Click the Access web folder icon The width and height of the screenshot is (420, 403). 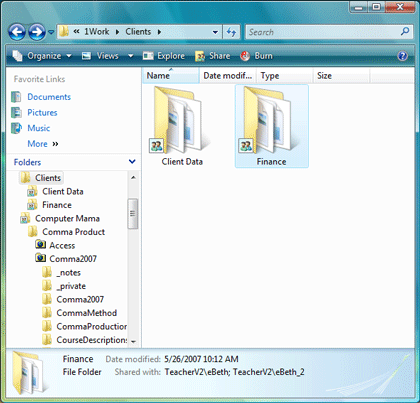point(40,245)
